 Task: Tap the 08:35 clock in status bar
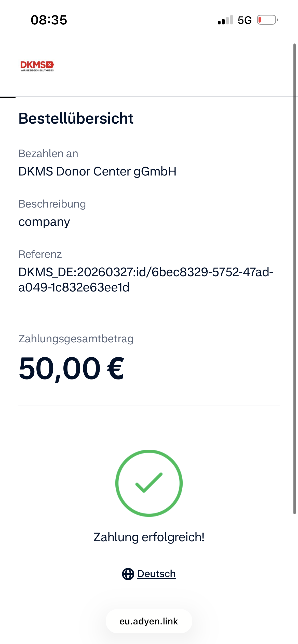click(x=49, y=20)
